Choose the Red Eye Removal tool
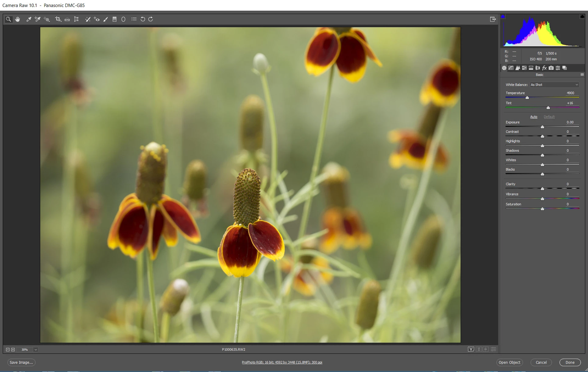 point(97,19)
